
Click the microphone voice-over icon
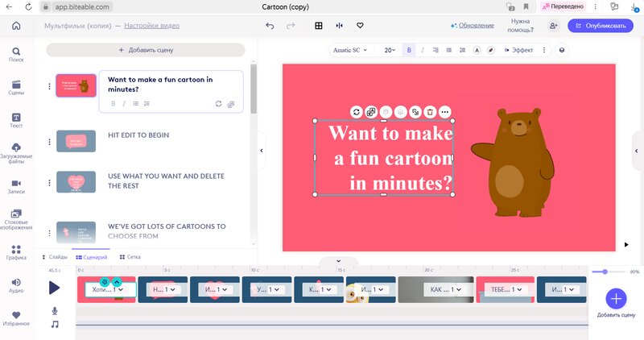point(55,310)
